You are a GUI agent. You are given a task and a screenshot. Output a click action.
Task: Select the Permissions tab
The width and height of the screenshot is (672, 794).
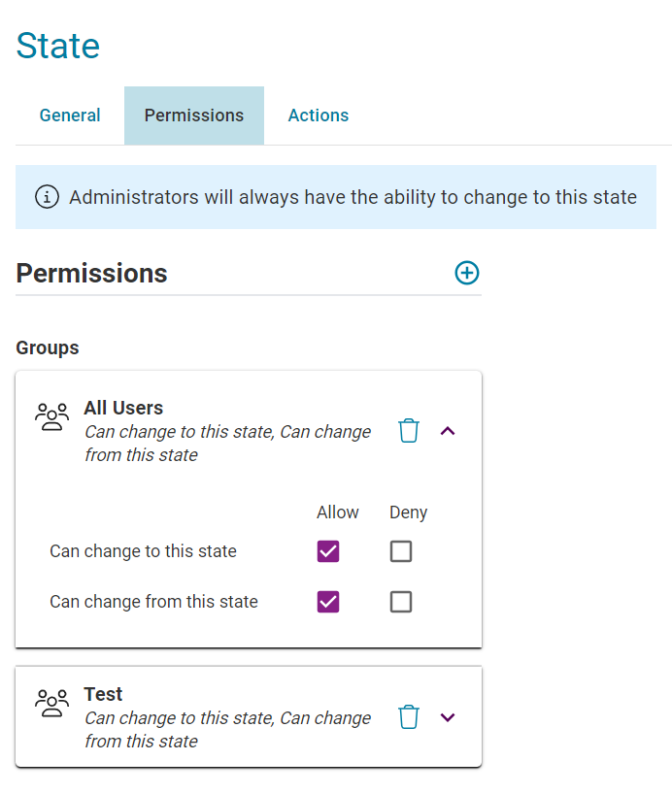(x=194, y=116)
